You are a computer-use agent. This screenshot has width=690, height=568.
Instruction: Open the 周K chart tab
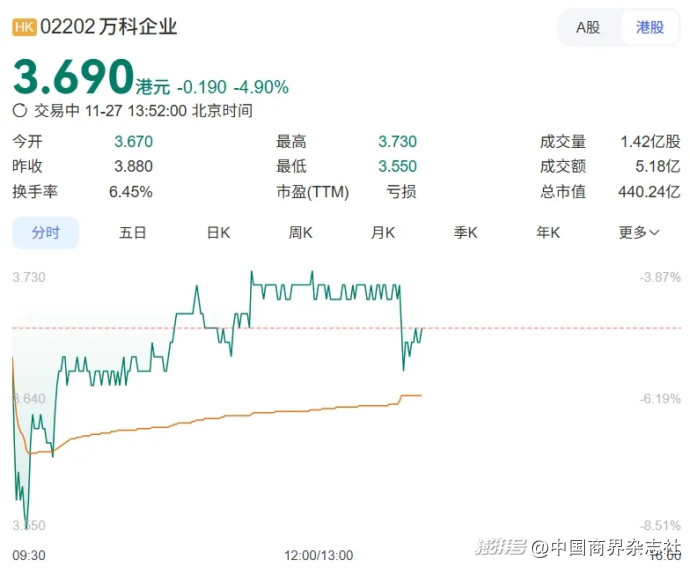coord(301,233)
